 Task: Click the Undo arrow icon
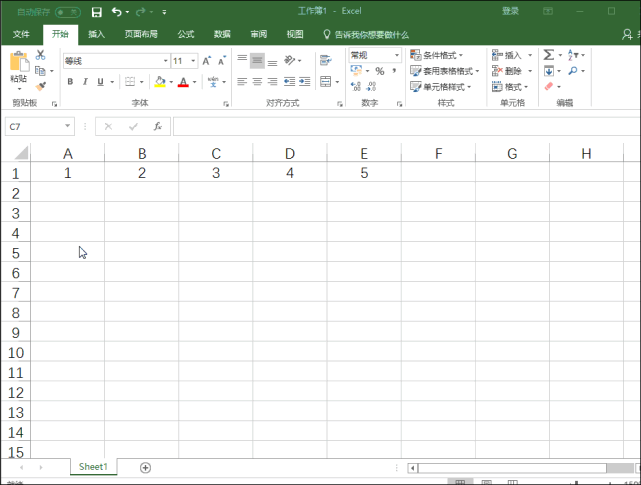point(117,12)
